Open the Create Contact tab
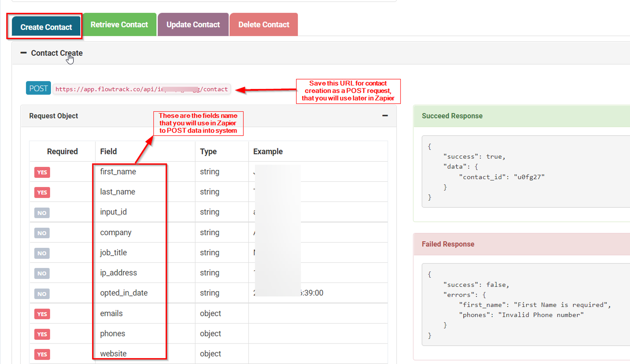The image size is (630, 364). (x=46, y=27)
